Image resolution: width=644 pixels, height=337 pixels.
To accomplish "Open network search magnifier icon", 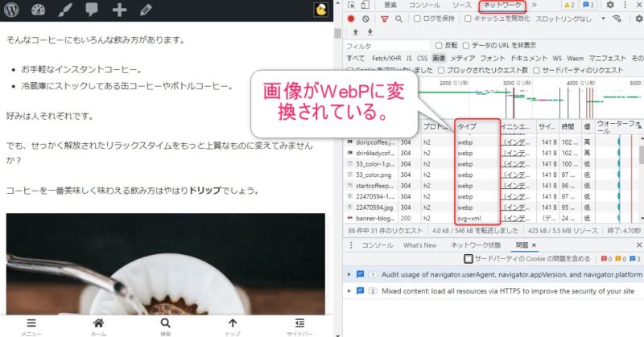I will coord(398,18).
